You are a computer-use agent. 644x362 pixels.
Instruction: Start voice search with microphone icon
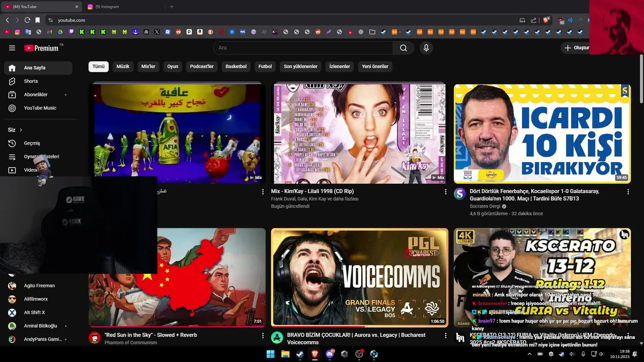click(426, 48)
